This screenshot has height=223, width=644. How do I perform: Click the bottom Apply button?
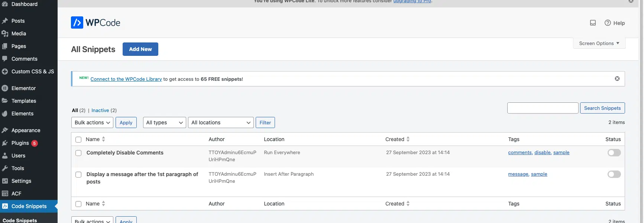tap(126, 220)
